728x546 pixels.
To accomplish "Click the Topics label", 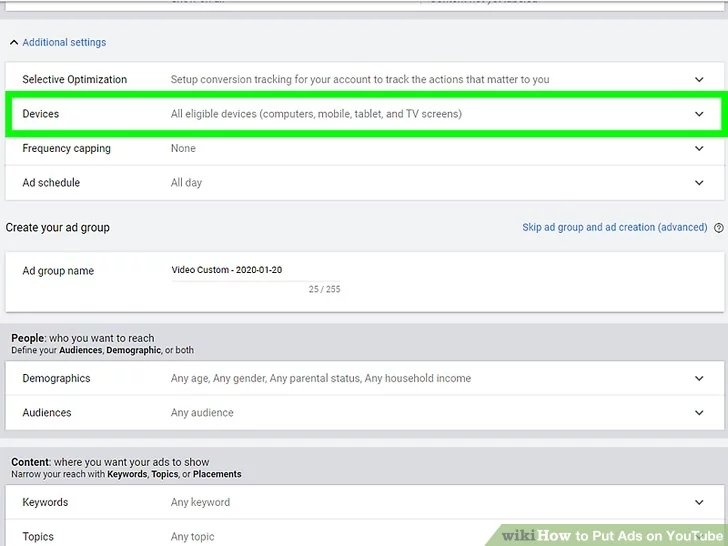I will coord(38,537).
